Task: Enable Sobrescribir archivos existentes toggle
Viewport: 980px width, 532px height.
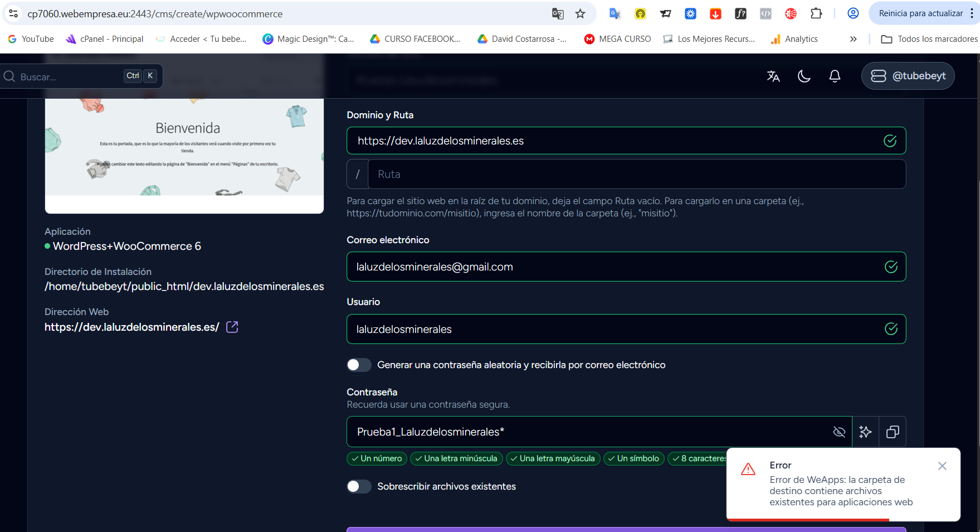Action: coord(359,486)
